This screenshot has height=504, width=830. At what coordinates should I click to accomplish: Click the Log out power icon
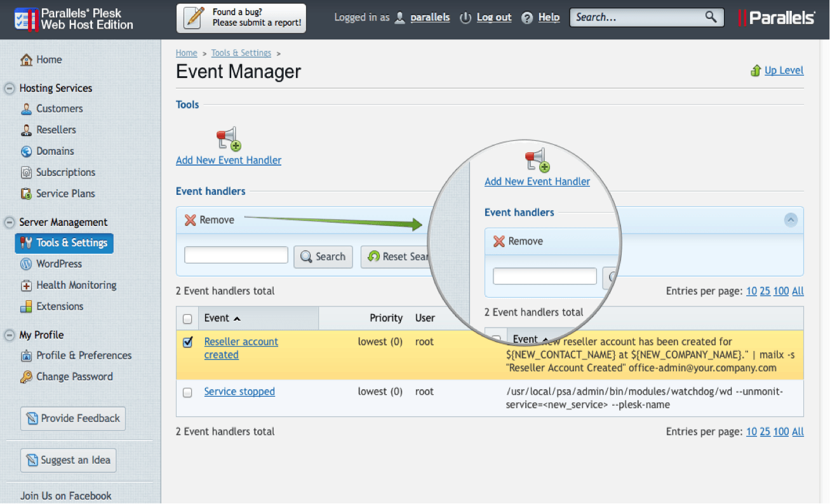pos(465,18)
